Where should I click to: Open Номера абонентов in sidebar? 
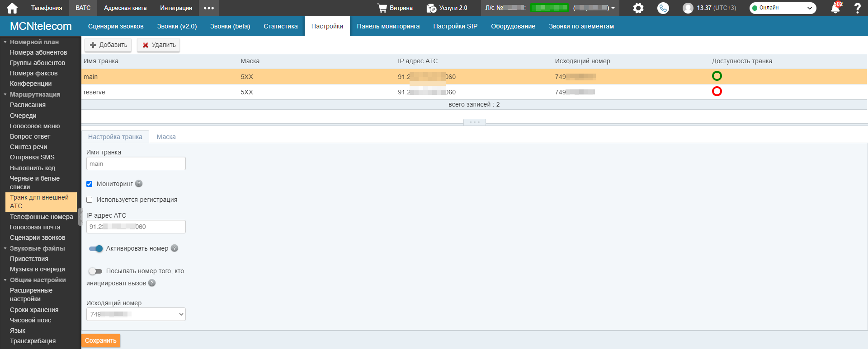(x=38, y=52)
